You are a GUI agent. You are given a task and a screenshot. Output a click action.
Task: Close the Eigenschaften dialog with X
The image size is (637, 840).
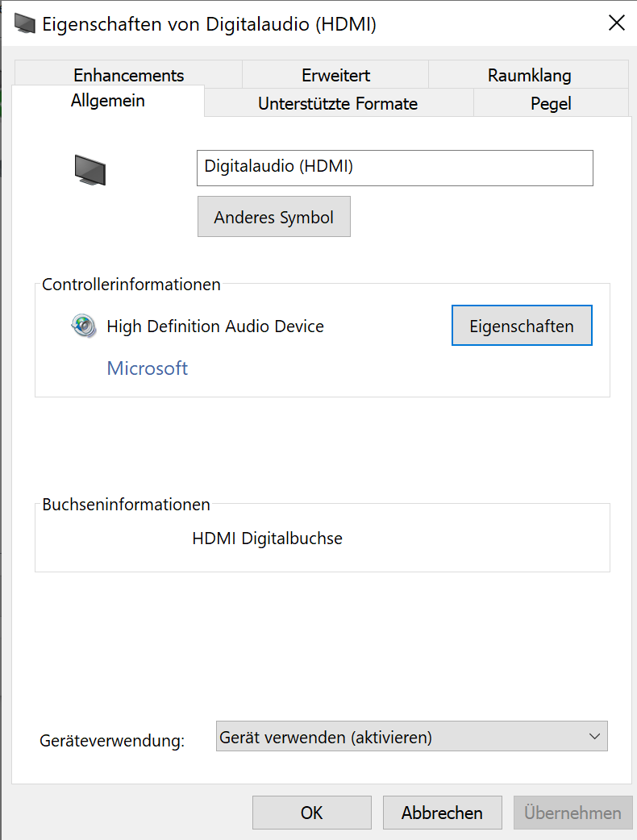617,23
